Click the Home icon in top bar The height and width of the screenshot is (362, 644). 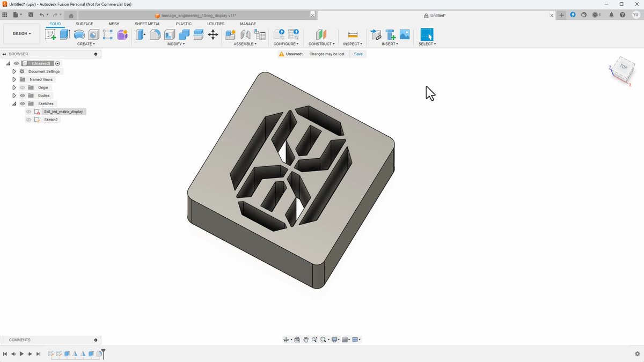point(71,16)
